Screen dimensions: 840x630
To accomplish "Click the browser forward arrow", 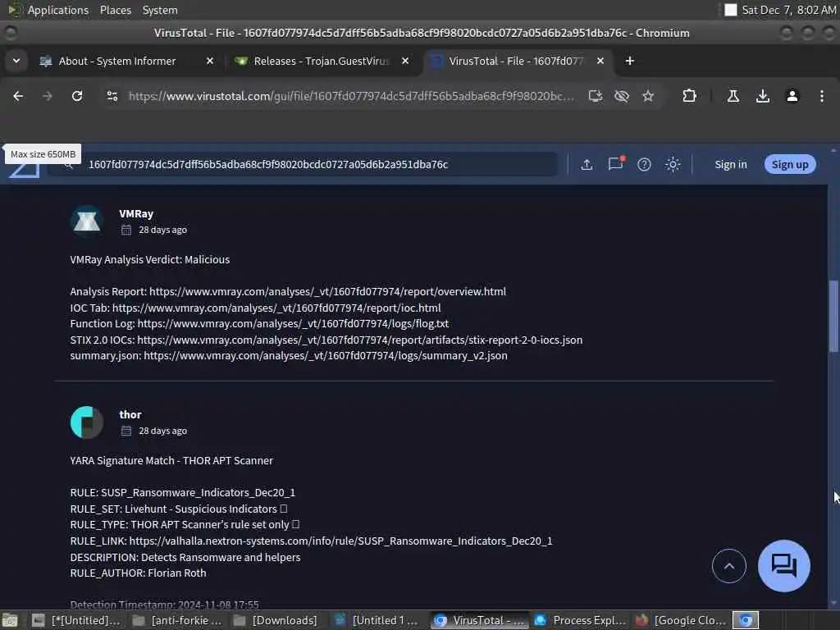I will [x=47, y=96].
